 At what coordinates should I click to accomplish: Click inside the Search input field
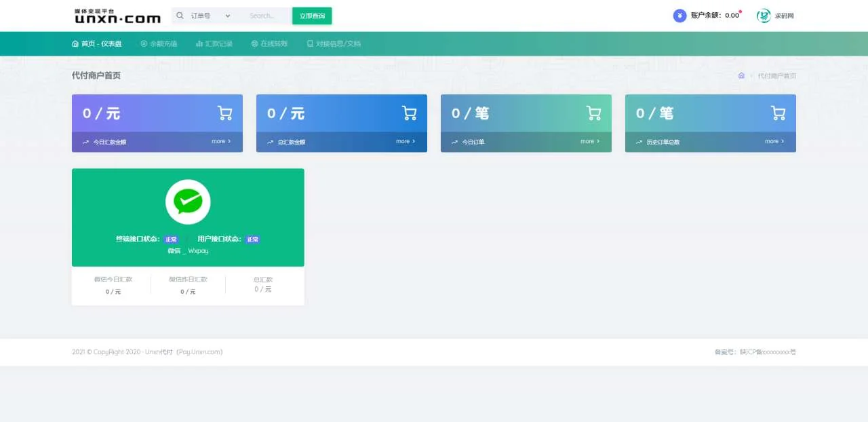click(264, 15)
